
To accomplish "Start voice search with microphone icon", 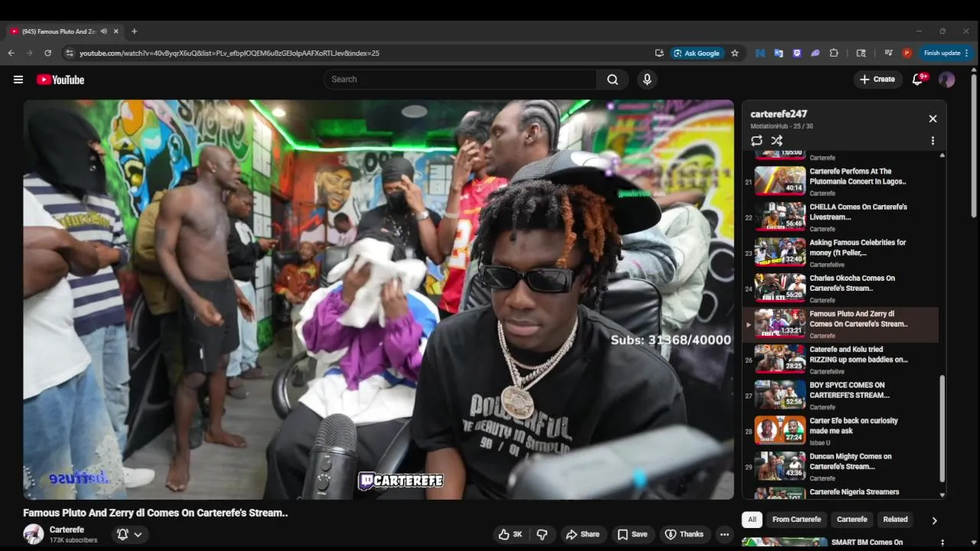I will [647, 80].
